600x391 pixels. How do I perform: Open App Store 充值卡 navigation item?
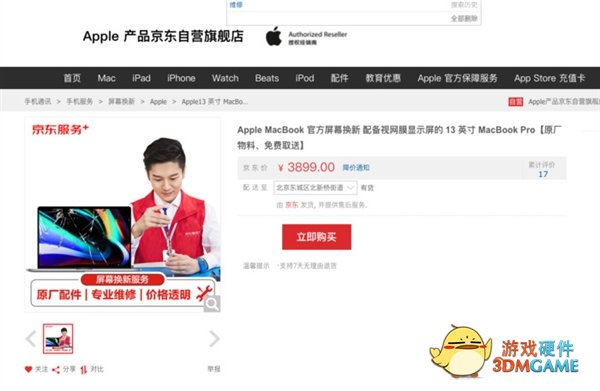pyautogui.click(x=549, y=78)
